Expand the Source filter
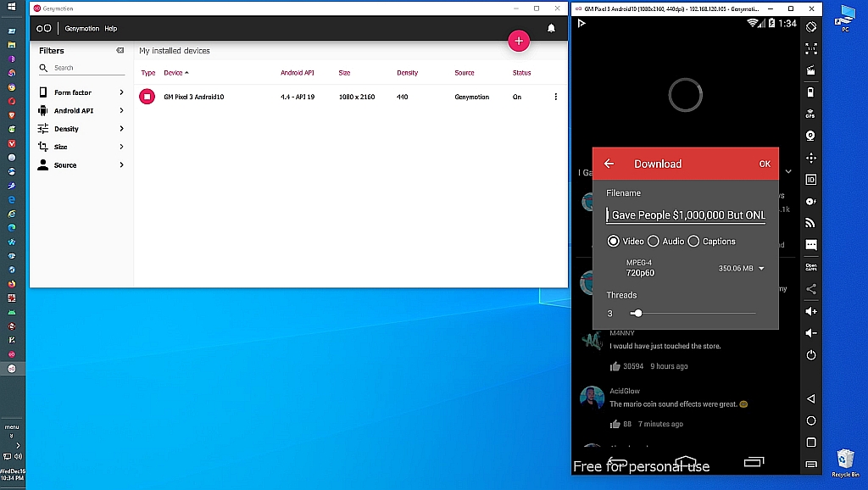Screen dimensions: 868x490 tap(81, 165)
